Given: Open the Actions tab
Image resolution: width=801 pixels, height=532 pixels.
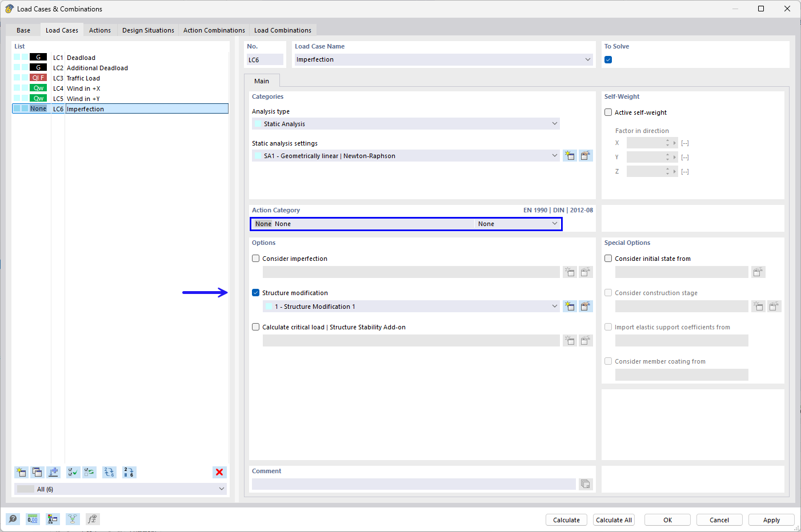Looking at the screenshot, I should tap(100, 30).
